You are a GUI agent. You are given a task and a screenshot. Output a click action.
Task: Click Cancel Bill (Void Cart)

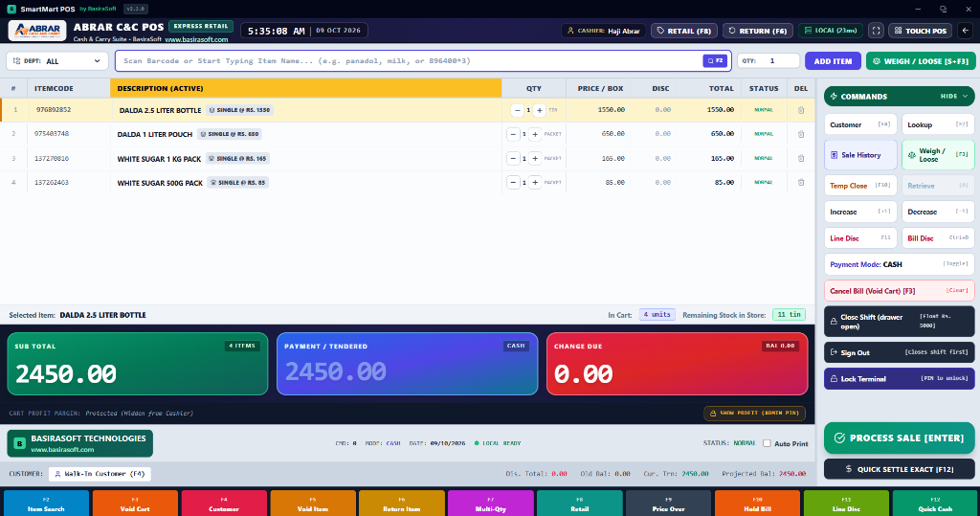(x=899, y=291)
